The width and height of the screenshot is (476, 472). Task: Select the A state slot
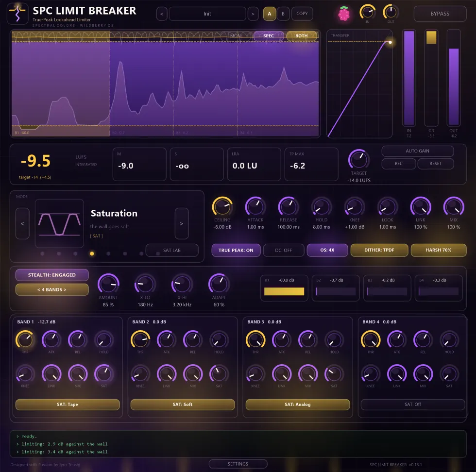270,14
